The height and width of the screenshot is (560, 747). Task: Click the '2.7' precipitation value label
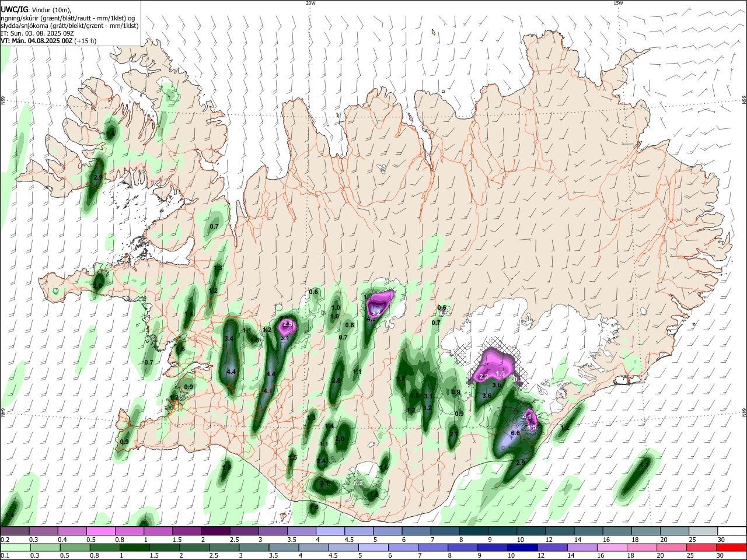[454, 434]
